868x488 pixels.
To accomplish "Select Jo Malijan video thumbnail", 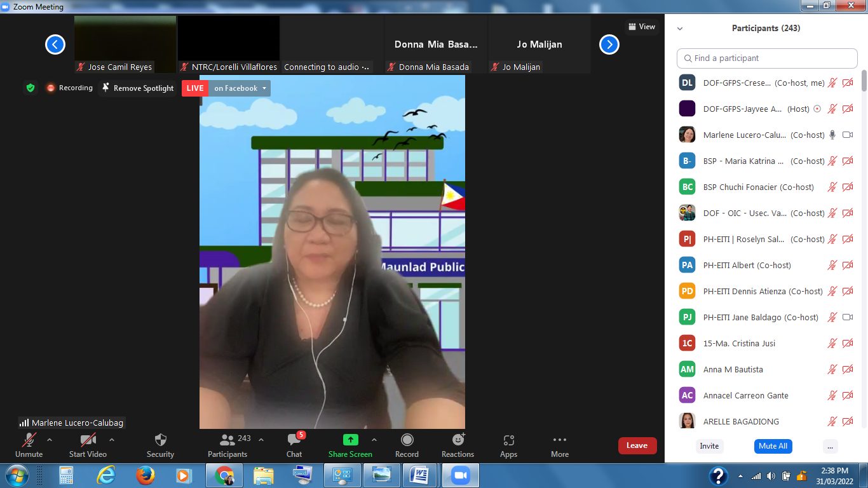I will pyautogui.click(x=539, y=44).
